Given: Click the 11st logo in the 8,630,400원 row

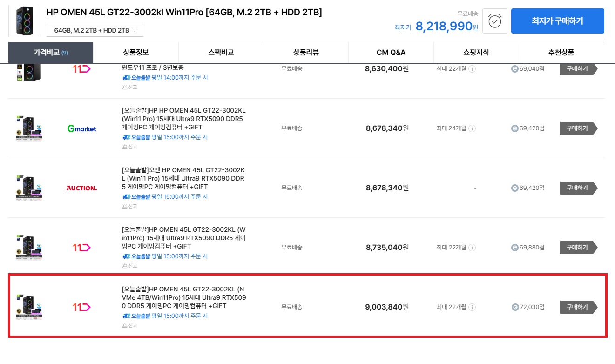Looking at the screenshot, I should 81,69.
